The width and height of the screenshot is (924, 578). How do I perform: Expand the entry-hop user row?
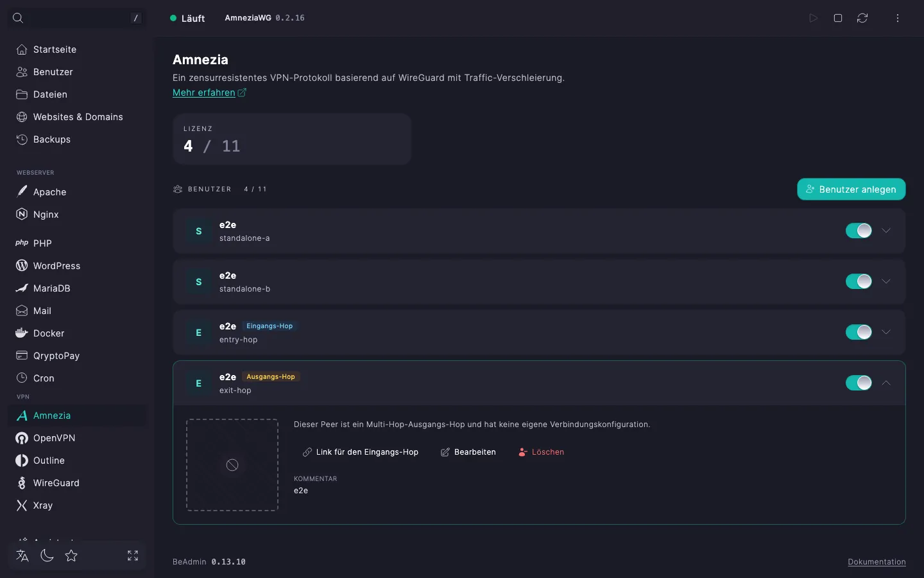point(886,332)
